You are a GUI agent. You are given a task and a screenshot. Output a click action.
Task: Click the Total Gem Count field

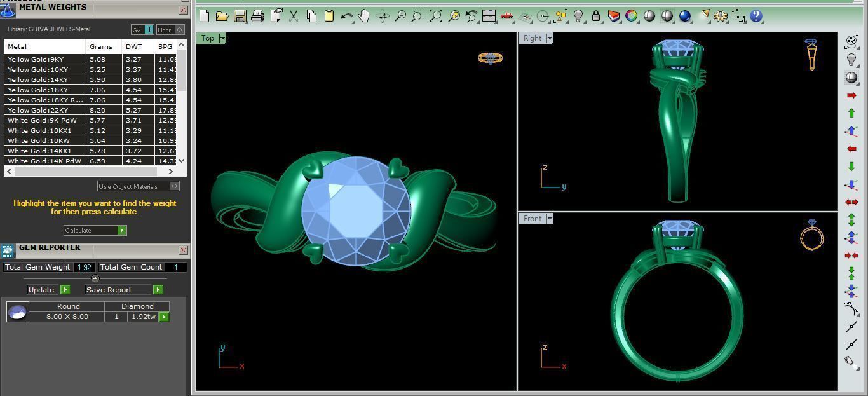click(x=176, y=267)
